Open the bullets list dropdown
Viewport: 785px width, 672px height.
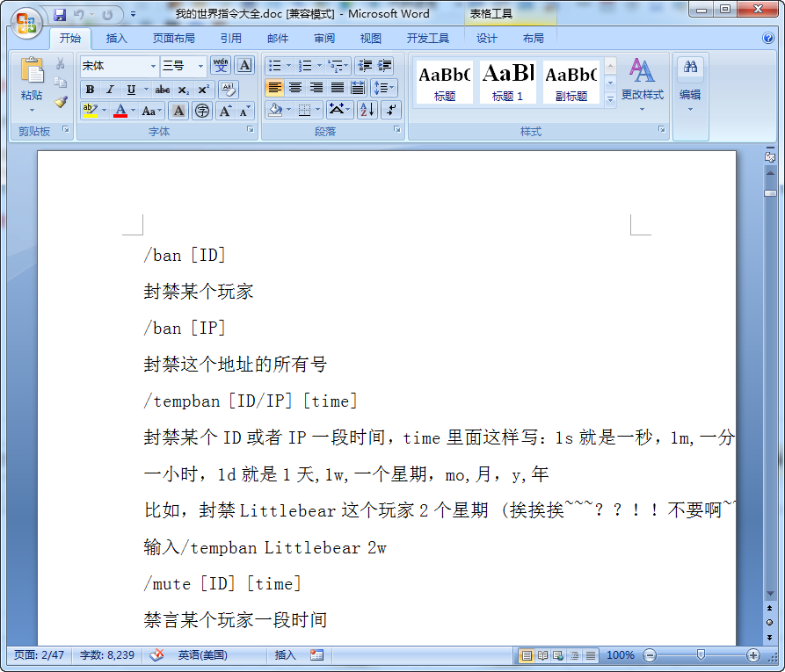288,66
